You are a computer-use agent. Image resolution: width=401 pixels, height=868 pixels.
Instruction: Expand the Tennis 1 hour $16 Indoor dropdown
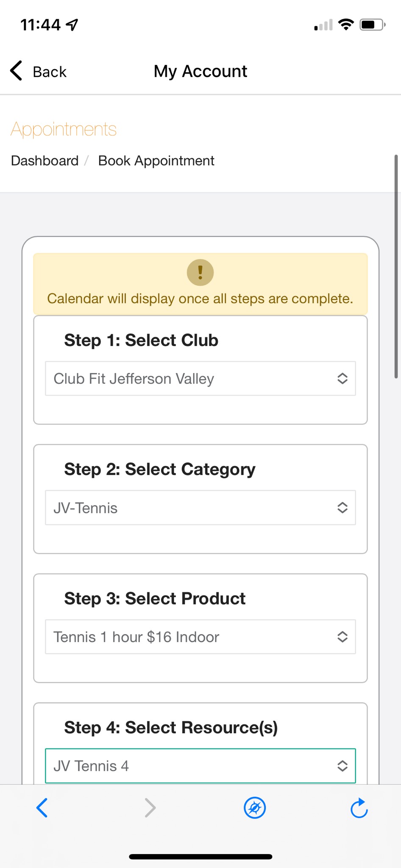click(200, 637)
